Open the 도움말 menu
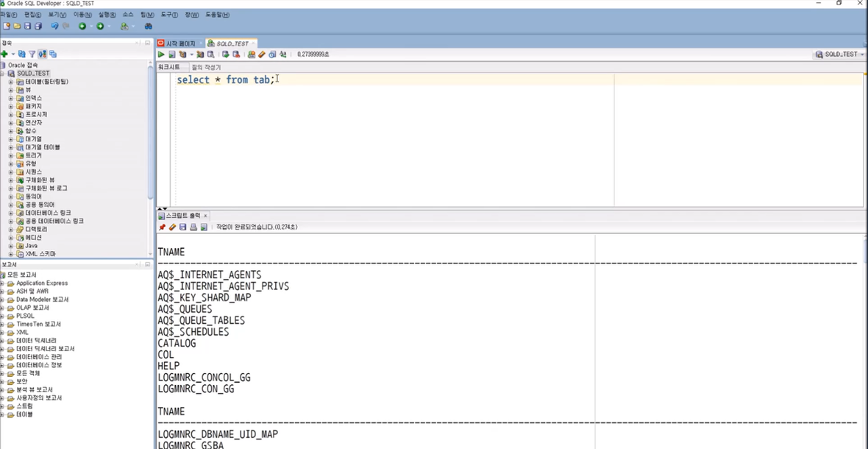The width and height of the screenshot is (868, 449). (218, 15)
